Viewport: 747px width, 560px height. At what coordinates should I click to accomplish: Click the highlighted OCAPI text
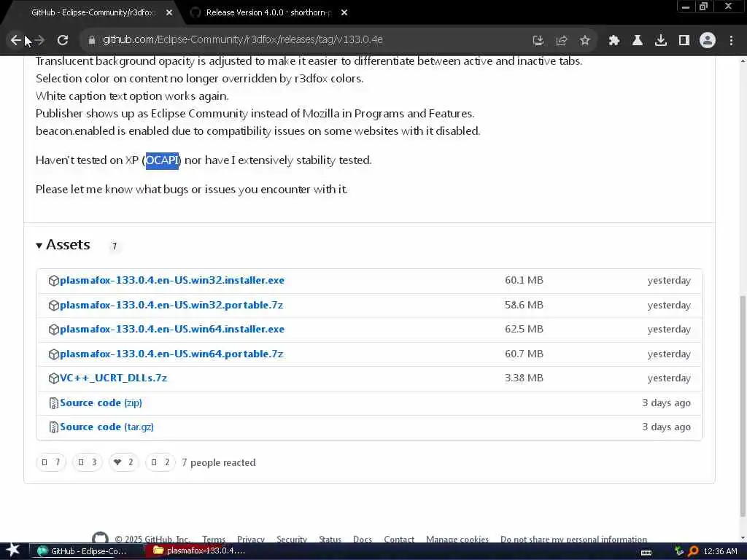click(163, 160)
